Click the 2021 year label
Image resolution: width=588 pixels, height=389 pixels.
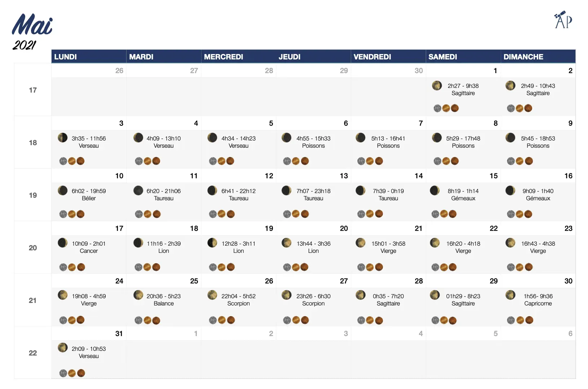25,45
